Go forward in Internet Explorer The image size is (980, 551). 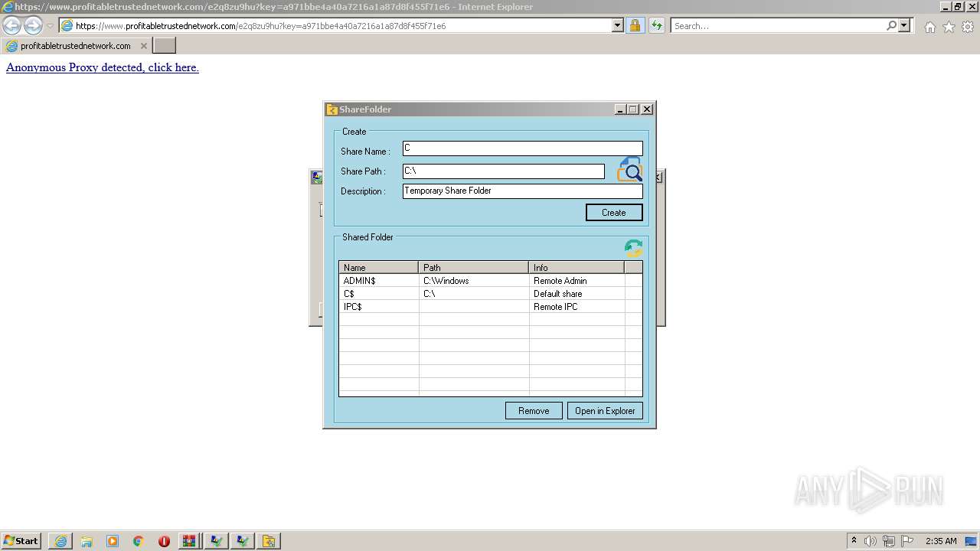click(x=33, y=25)
